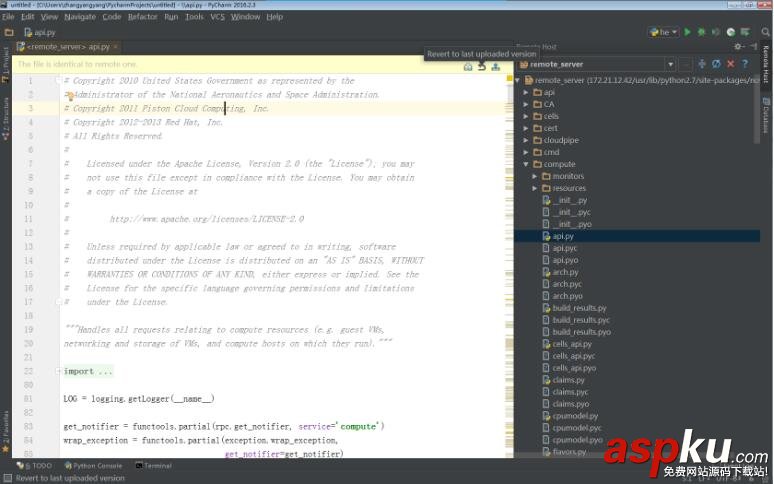Select api.pyc in the remote file tree
This screenshot has width=774, height=484.
(x=564, y=248)
